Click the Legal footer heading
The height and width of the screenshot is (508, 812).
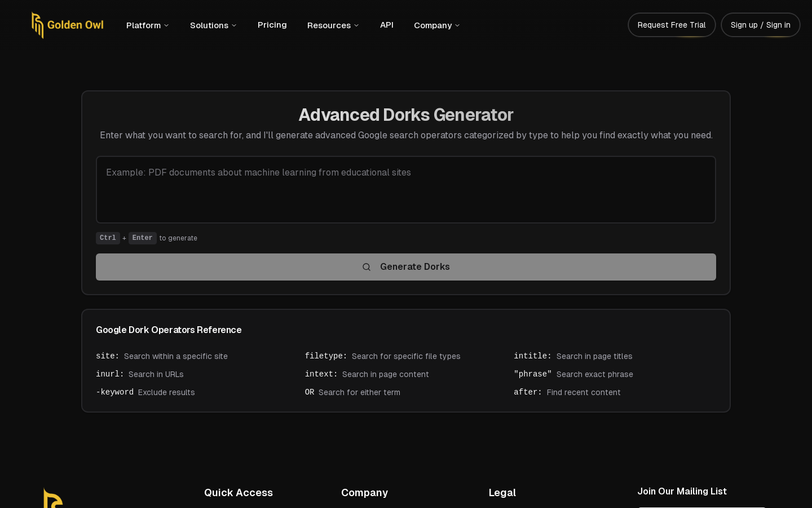[x=502, y=493]
